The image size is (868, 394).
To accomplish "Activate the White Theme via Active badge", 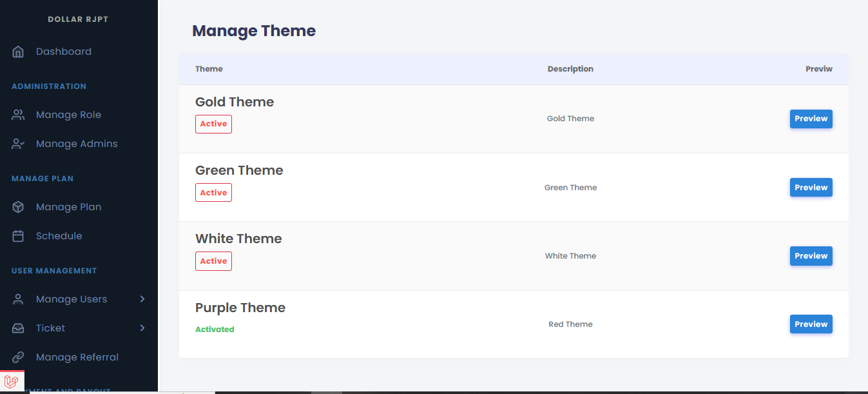I will 213,261.
